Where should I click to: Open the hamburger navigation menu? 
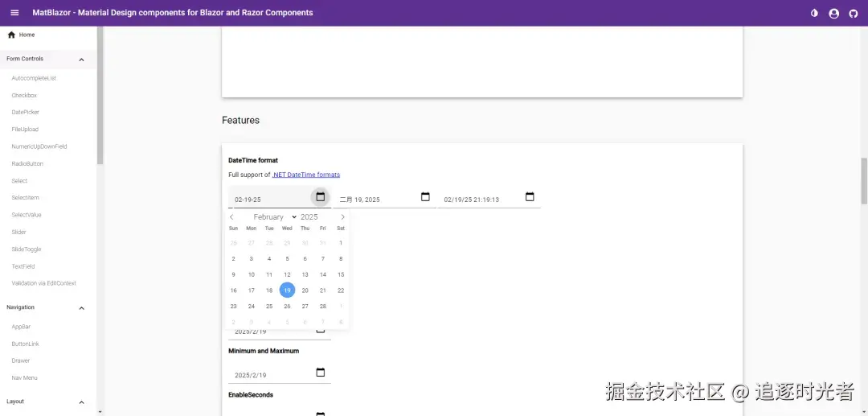tap(14, 13)
